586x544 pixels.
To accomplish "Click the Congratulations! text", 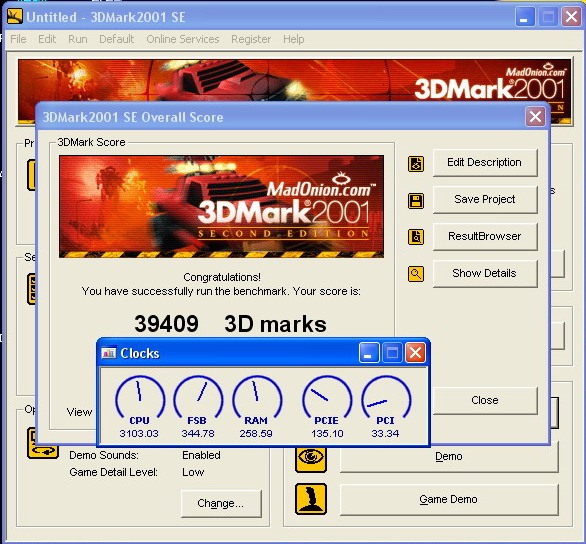I will coord(222,277).
